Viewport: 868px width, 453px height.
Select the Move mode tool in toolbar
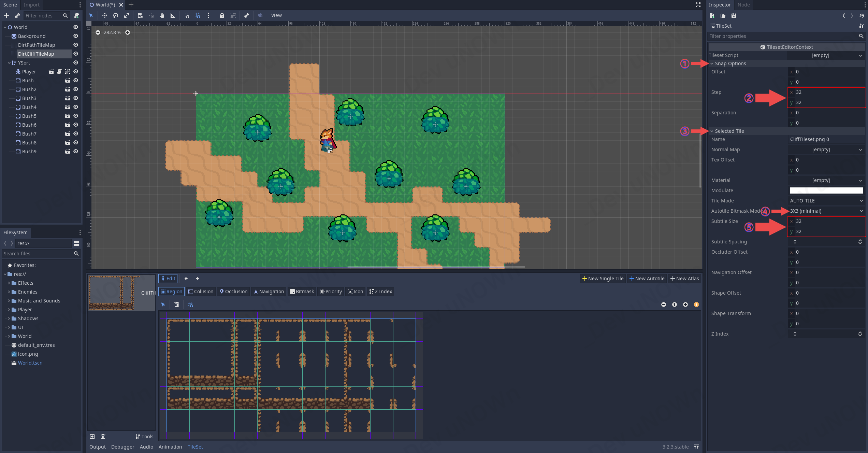[104, 15]
